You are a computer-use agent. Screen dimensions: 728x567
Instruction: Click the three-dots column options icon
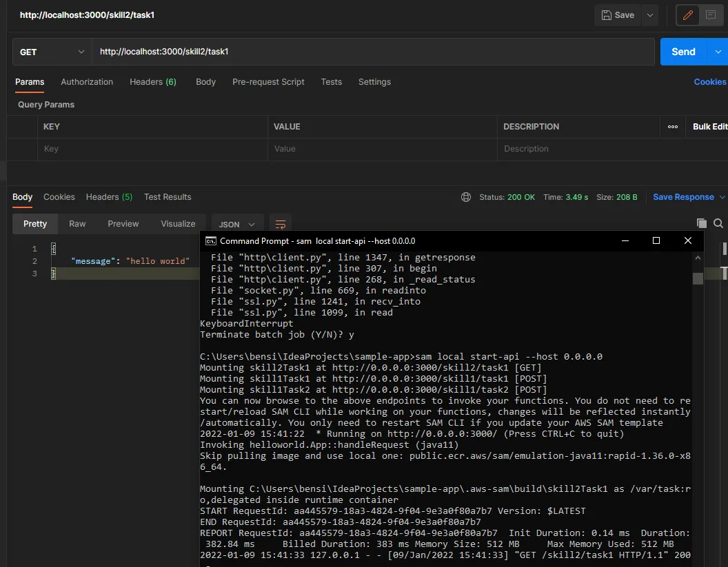point(673,127)
